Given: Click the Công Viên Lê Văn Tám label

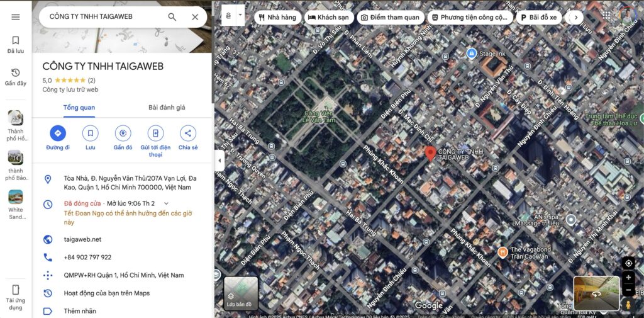Looking at the screenshot, I should [320, 116].
